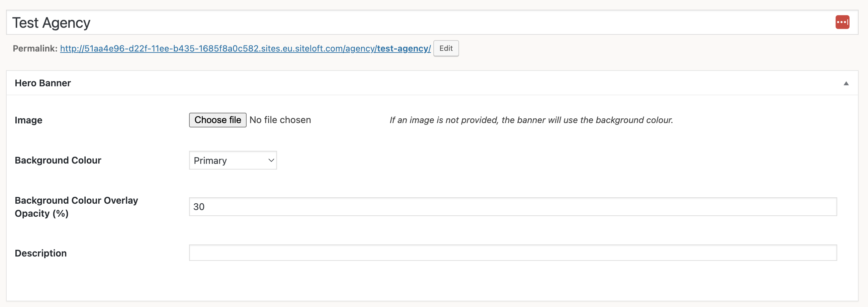This screenshot has width=868, height=307.
Task: Click into the empty Description text field
Action: point(513,253)
